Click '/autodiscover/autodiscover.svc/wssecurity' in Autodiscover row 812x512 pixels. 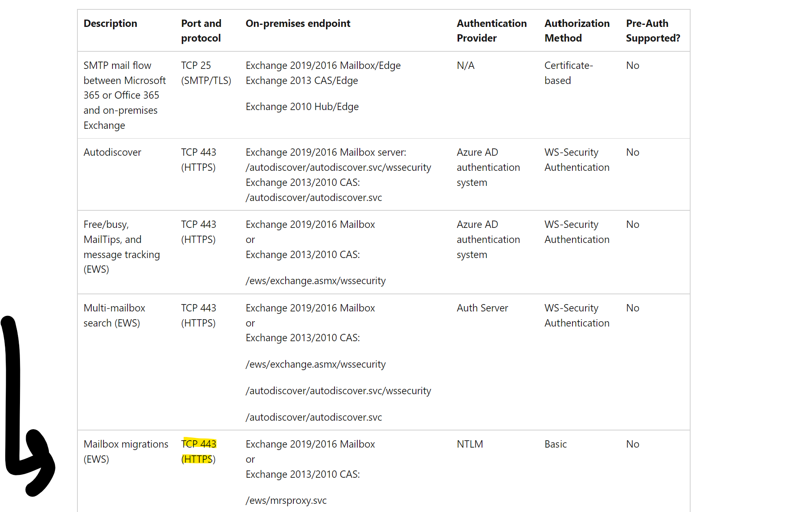[x=339, y=168]
